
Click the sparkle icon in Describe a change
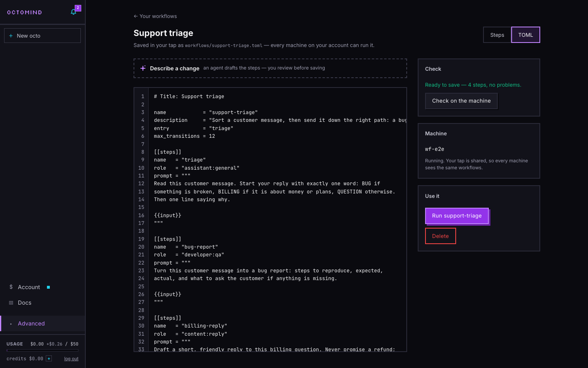pyautogui.click(x=143, y=68)
